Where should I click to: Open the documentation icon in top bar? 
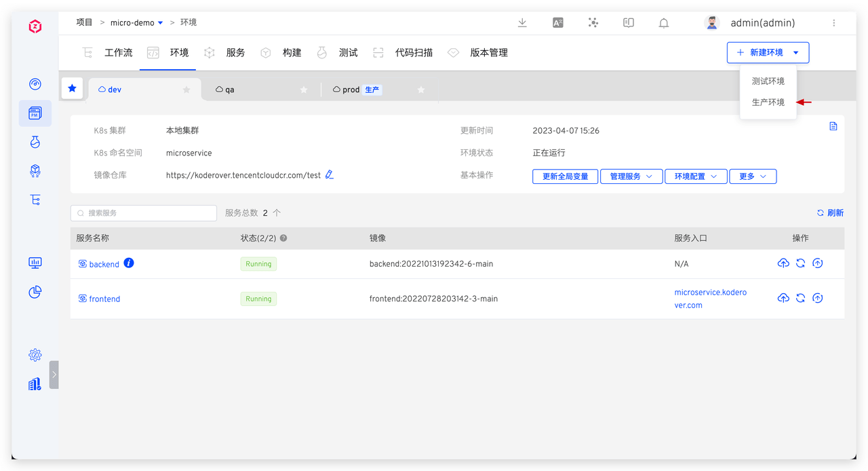click(628, 22)
